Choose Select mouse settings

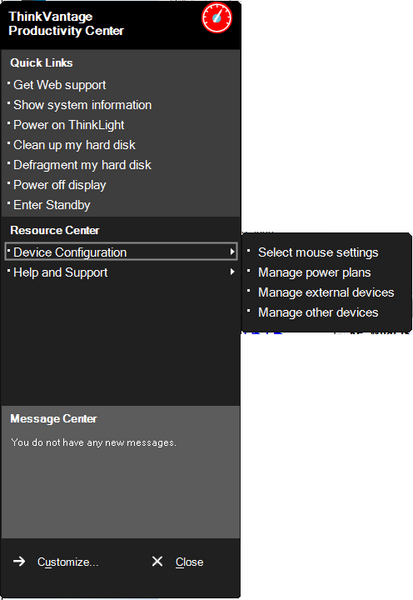[318, 253]
